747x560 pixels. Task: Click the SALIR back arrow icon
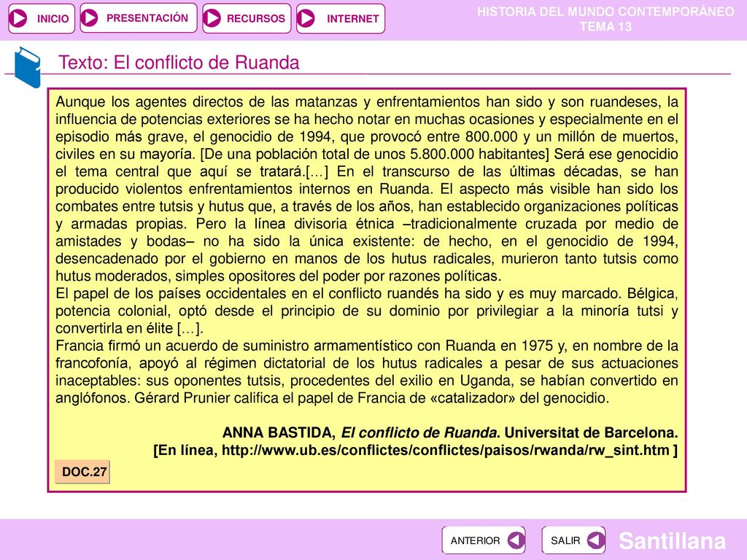[595, 540]
